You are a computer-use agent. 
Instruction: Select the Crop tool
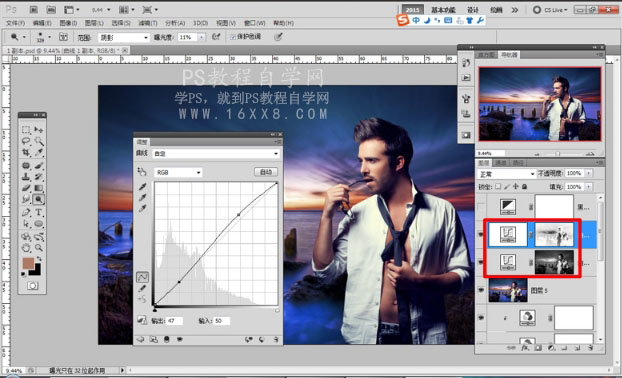(26, 152)
